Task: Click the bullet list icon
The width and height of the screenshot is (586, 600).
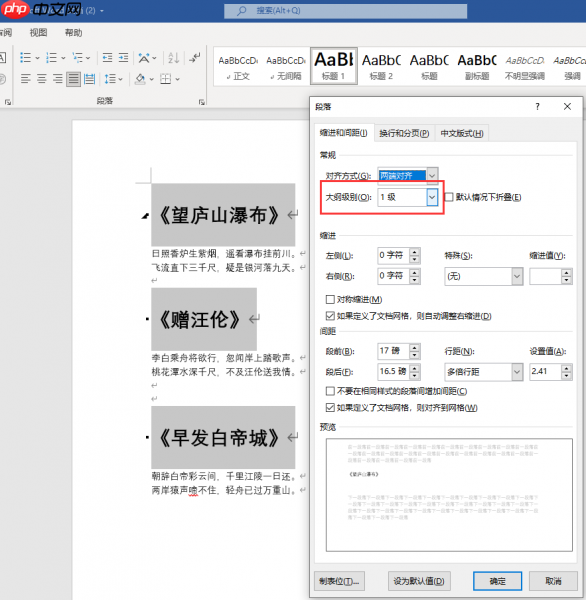Action: click(x=26, y=58)
